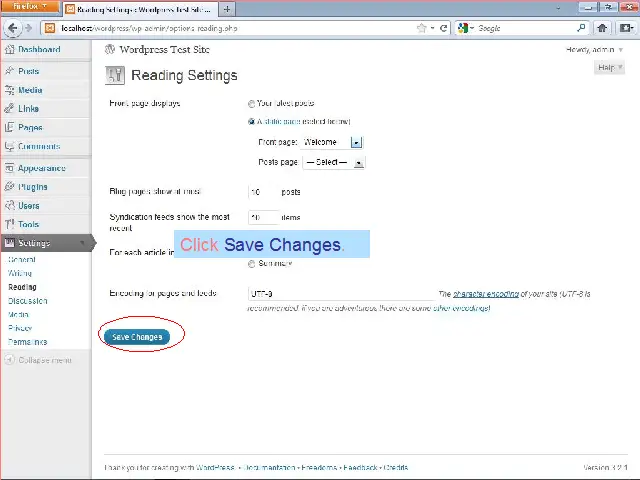Open the Credits footer link

[396, 468]
